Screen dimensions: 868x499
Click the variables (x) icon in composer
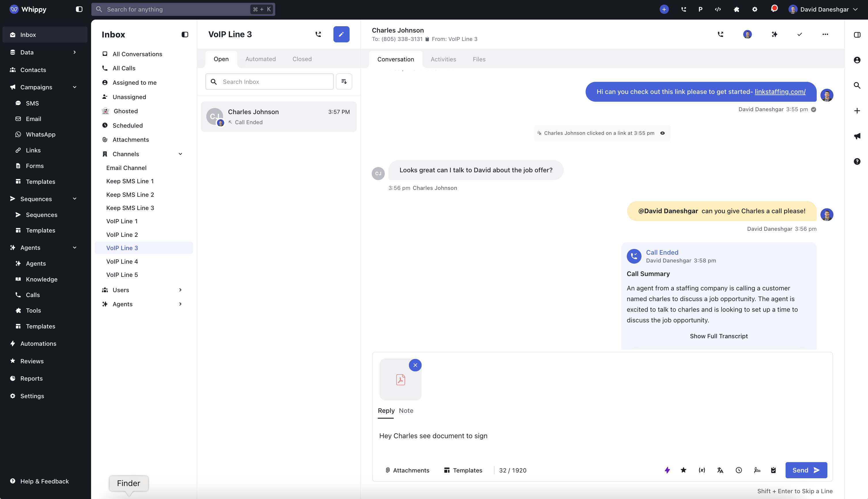click(x=702, y=470)
